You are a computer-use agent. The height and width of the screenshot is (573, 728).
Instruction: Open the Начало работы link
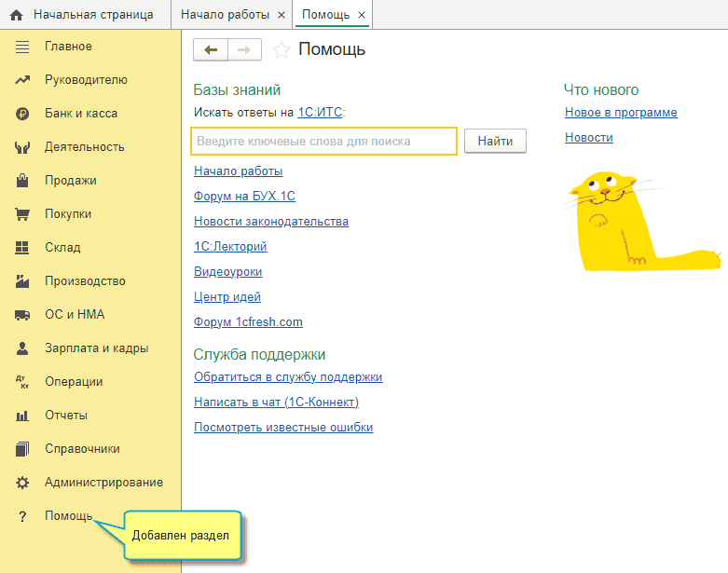point(239,171)
